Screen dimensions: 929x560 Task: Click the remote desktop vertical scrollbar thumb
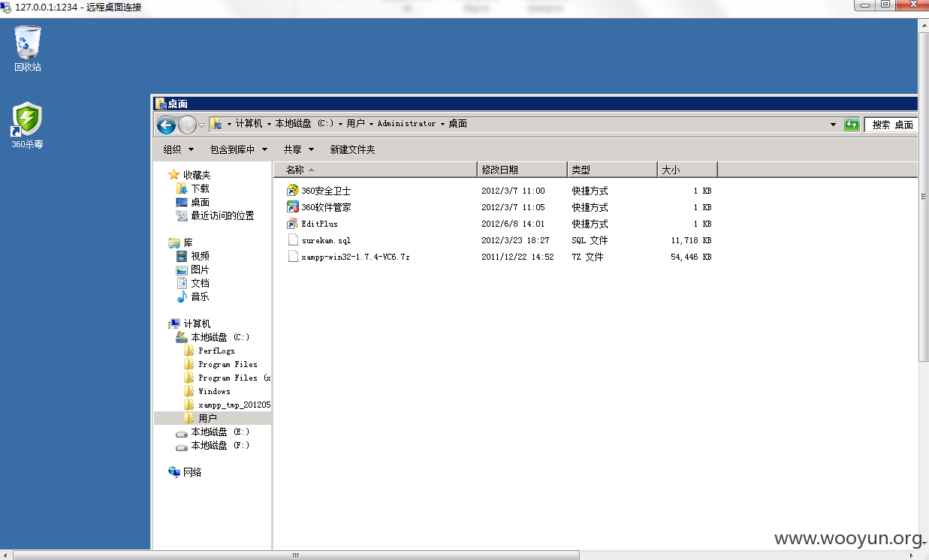point(924,198)
